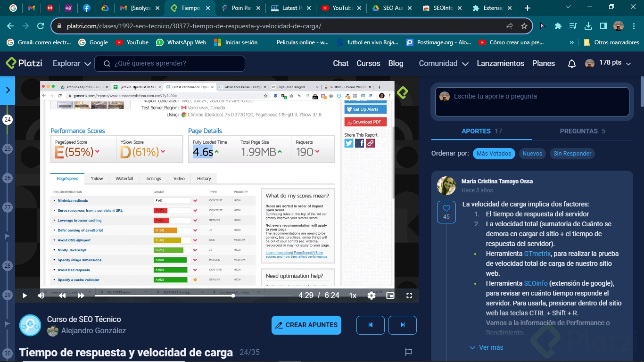Select Cursos in the top menu
644x362 pixels.
tap(368, 63)
